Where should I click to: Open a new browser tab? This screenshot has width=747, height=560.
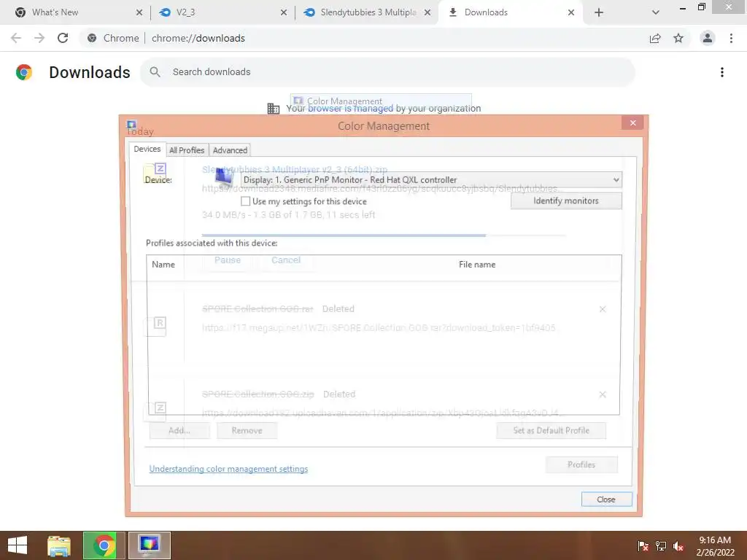click(599, 12)
